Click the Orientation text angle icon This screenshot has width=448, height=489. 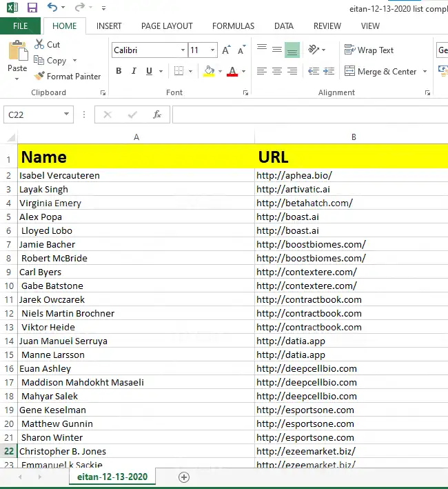[x=314, y=50]
